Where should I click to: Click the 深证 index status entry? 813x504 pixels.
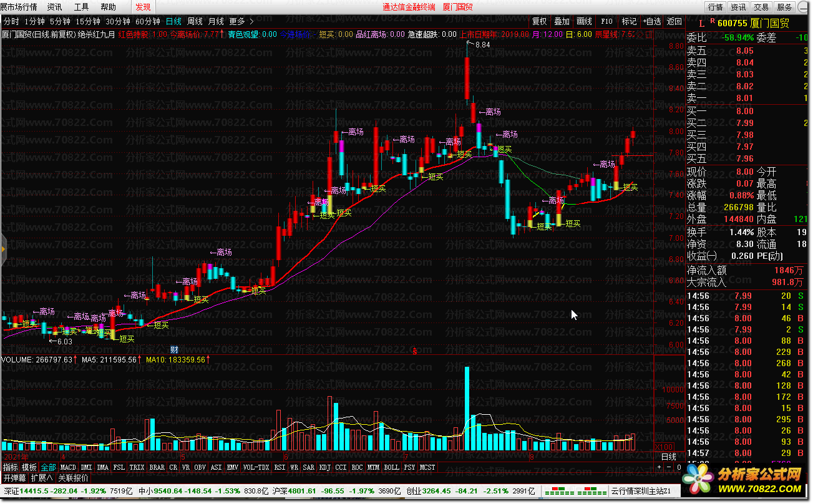[x=67, y=492]
